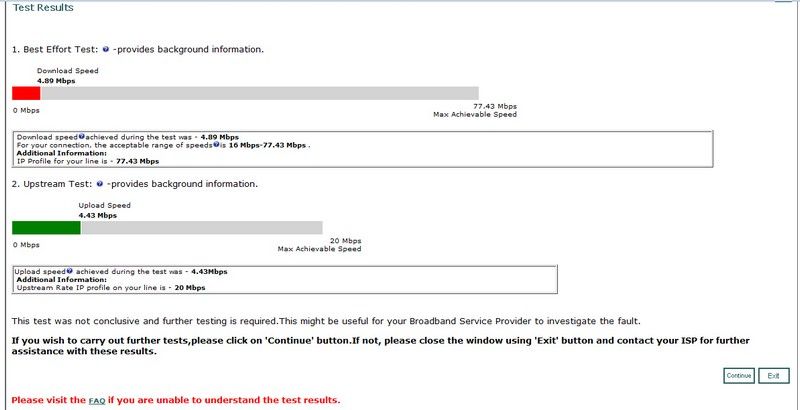Click the 'Download Speed' label above bar
The image size is (800, 410).
(67, 71)
